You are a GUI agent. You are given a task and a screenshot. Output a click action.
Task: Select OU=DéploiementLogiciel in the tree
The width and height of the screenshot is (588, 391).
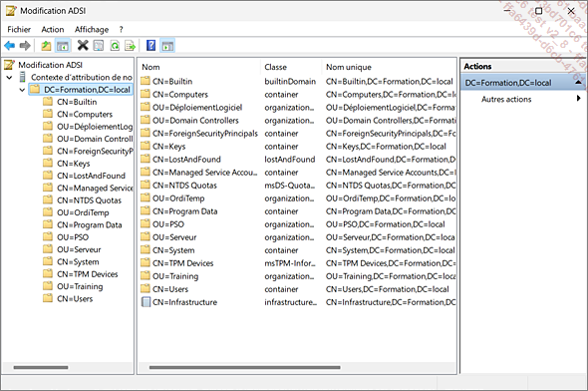coord(95,127)
